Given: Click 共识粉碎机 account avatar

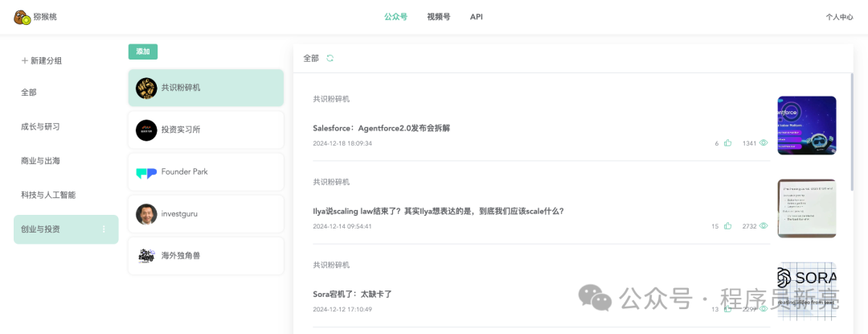Looking at the screenshot, I should pyautogui.click(x=147, y=88).
